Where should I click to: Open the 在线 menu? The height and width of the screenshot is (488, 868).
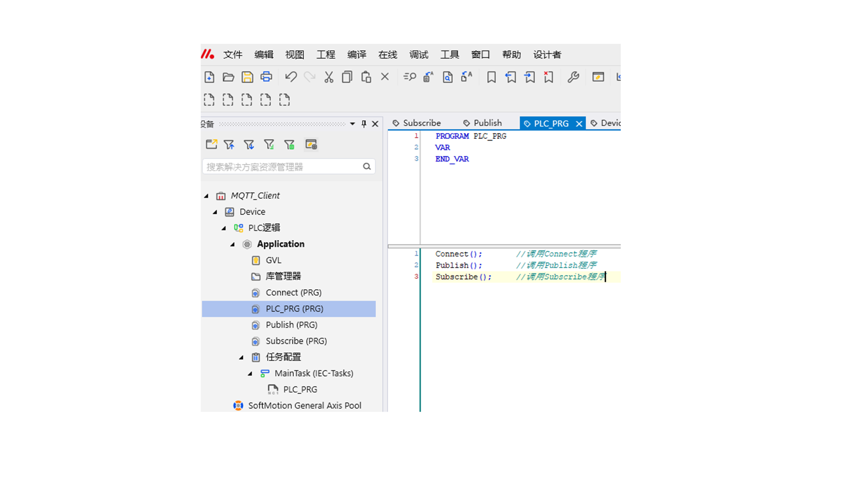coord(388,55)
